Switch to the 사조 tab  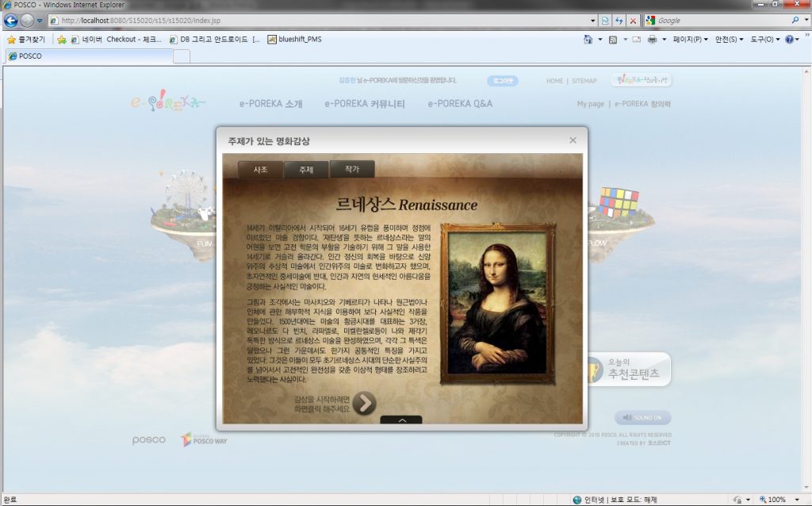coord(260,170)
